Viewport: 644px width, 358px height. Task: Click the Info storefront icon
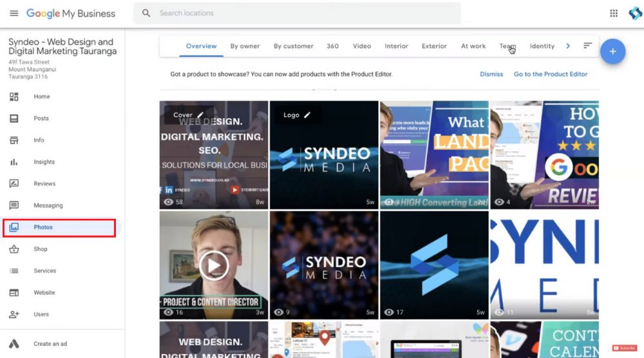(14, 140)
